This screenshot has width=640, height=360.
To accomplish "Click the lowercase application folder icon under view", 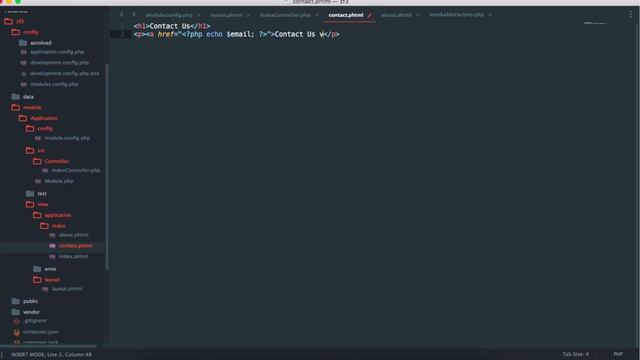I will (x=37, y=215).
